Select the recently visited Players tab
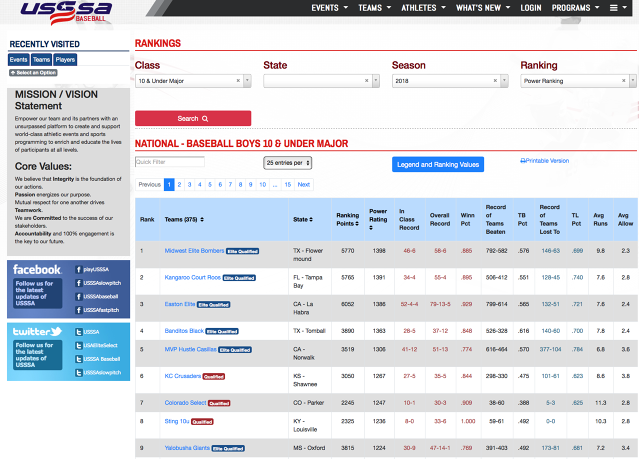639x459 pixels. (65, 60)
